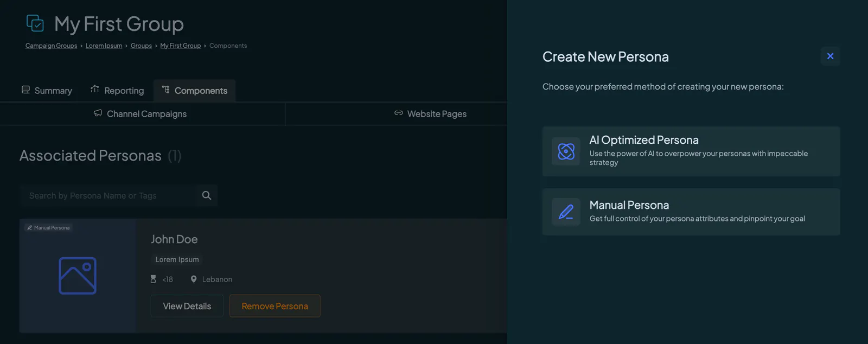The image size is (868, 344).
Task: Open the My First Group breadcrumb link
Action: tap(181, 46)
